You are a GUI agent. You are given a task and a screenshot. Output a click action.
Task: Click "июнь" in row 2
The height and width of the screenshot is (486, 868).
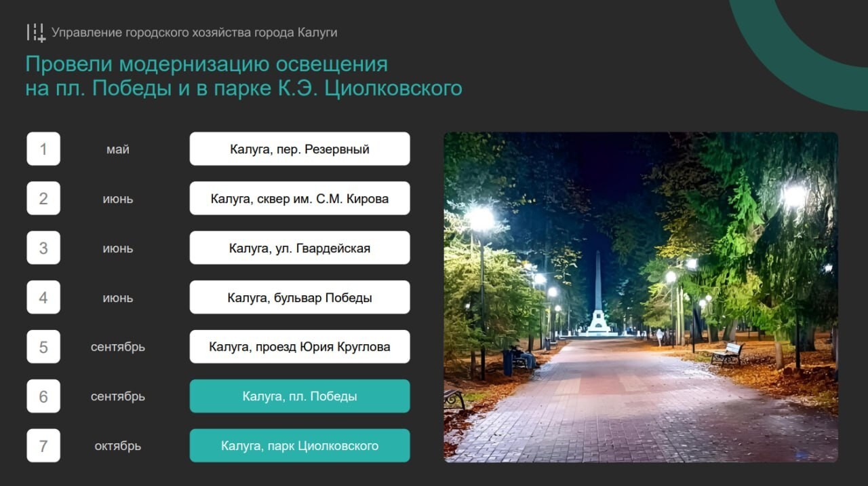click(118, 199)
